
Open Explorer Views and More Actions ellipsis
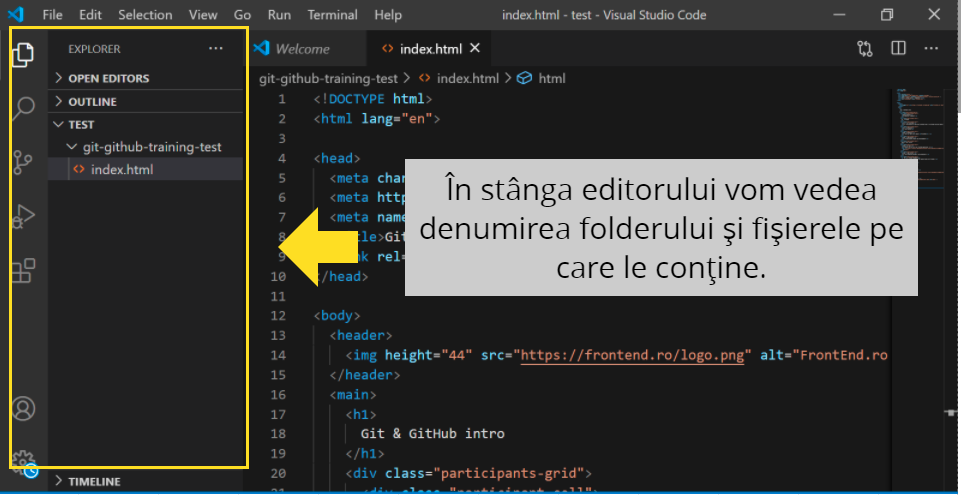tap(216, 48)
